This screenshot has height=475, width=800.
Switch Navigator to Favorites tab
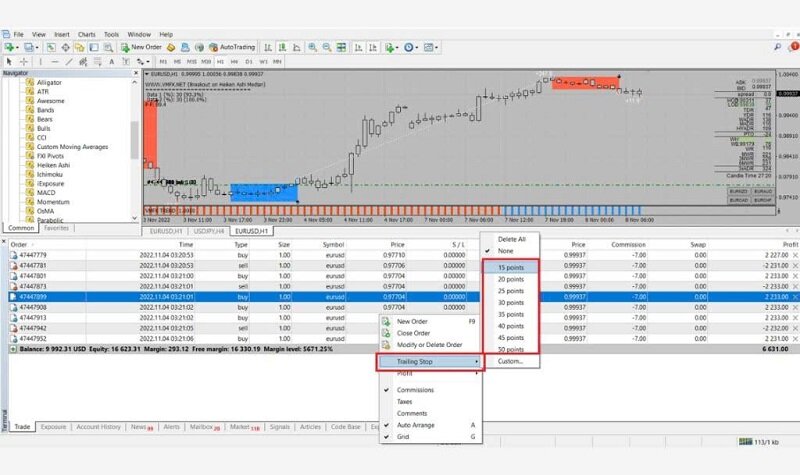[56, 228]
